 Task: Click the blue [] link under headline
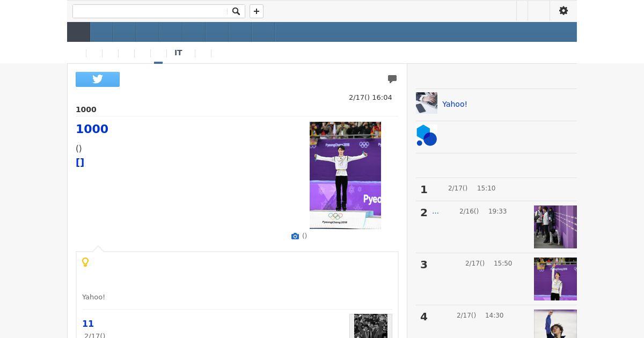coord(80,163)
